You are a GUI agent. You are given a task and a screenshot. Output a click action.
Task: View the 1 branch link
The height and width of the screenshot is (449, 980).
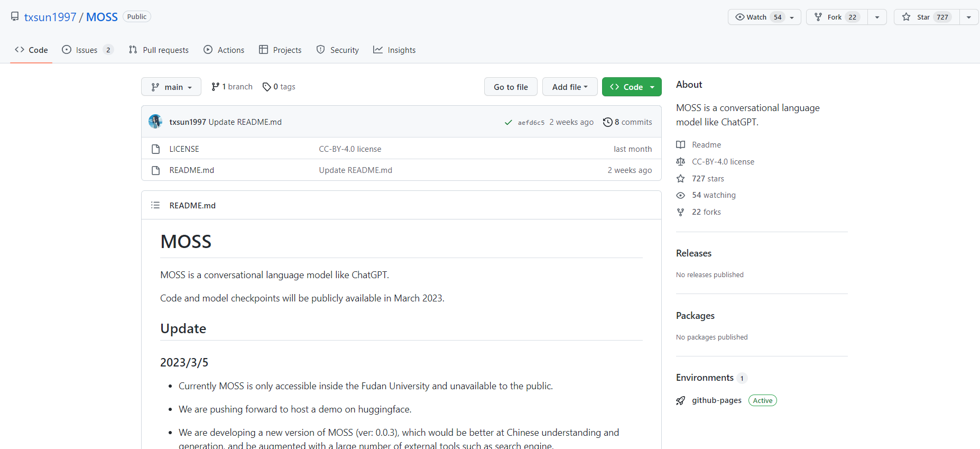point(232,87)
